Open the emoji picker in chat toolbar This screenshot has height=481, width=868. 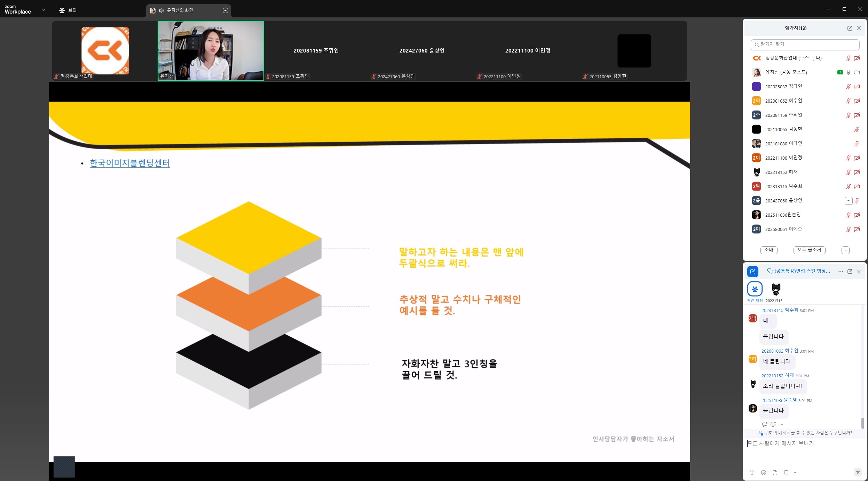(764, 473)
